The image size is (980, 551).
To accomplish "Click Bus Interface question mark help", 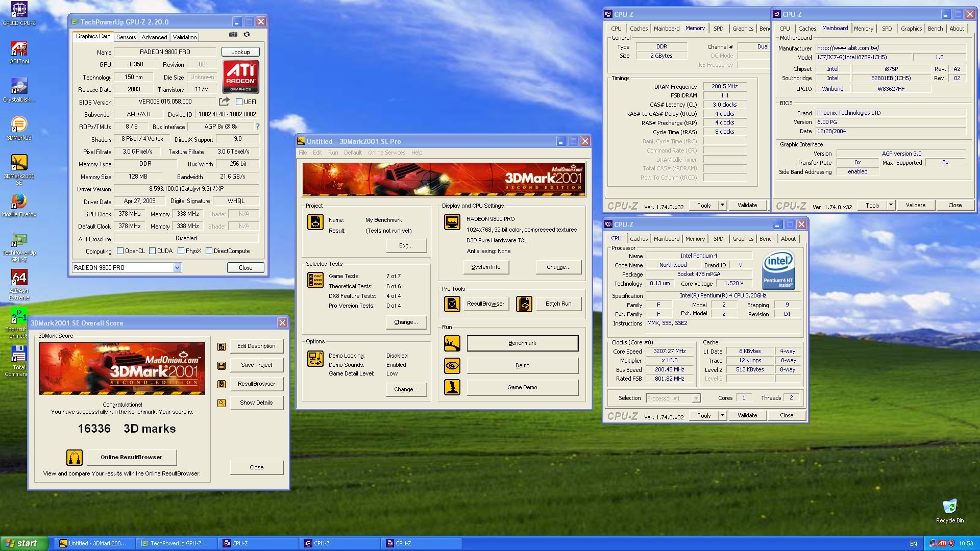I will coord(257,127).
